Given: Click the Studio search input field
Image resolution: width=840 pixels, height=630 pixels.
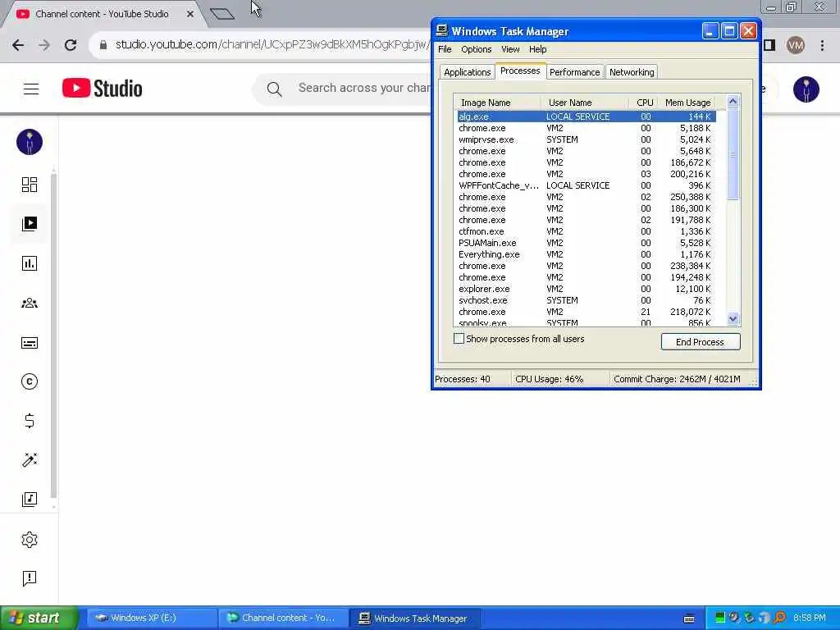Looking at the screenshot, I should coord(363,89).
